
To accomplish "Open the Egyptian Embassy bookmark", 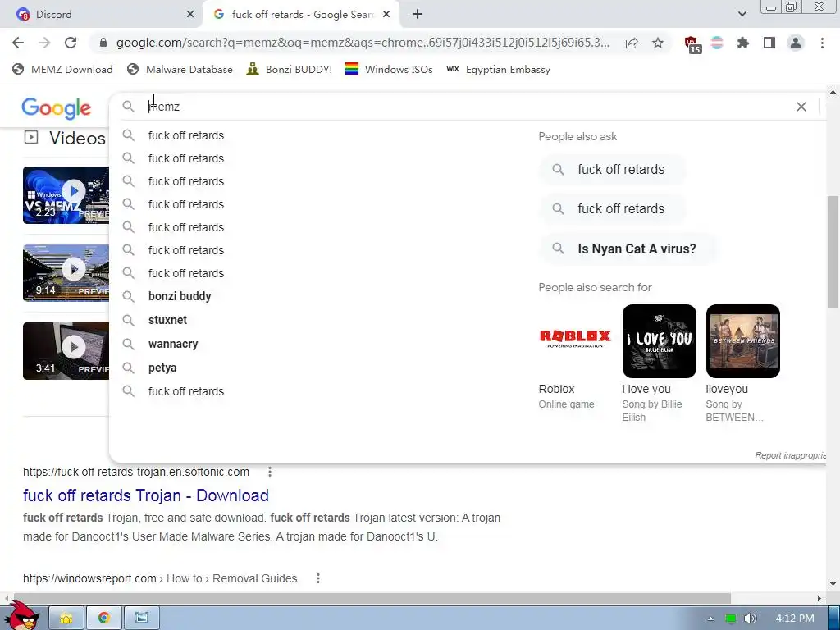I will [498, 69].
